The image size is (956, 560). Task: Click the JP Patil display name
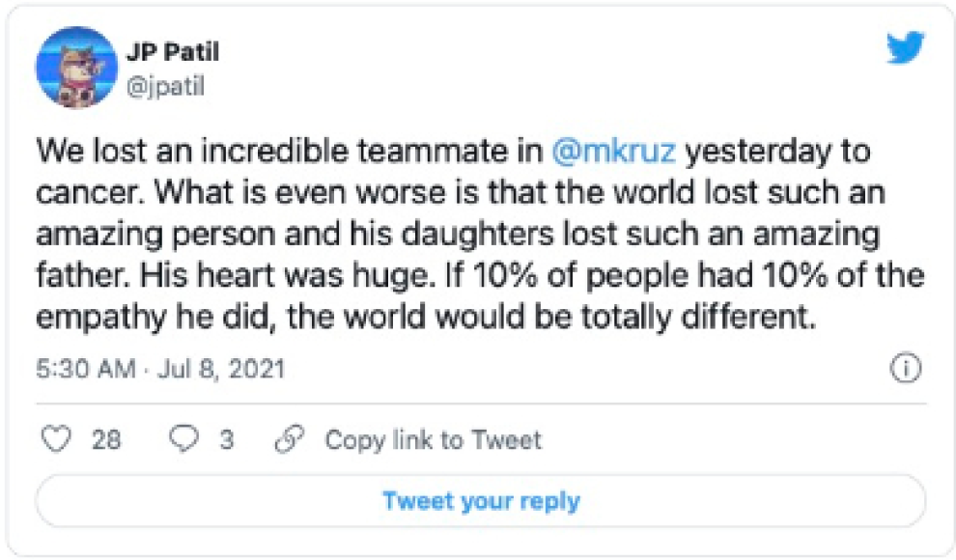[x=172, y=52]
